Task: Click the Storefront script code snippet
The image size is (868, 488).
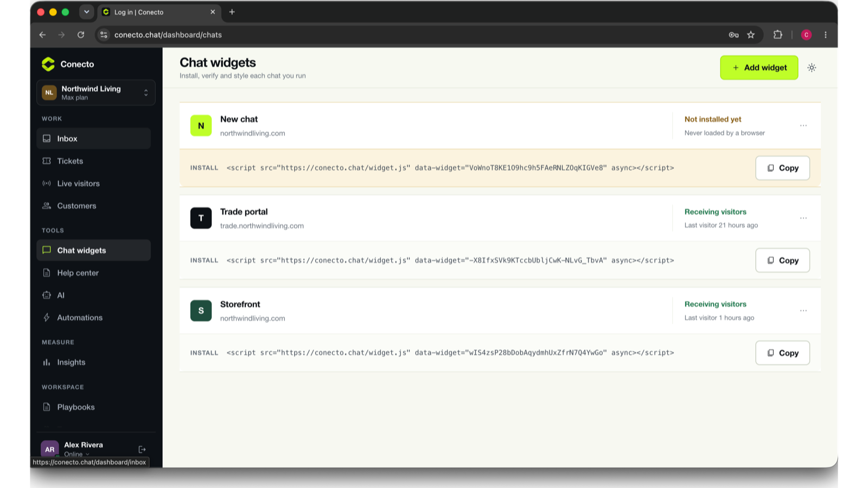Action: (x=450, y=352)
